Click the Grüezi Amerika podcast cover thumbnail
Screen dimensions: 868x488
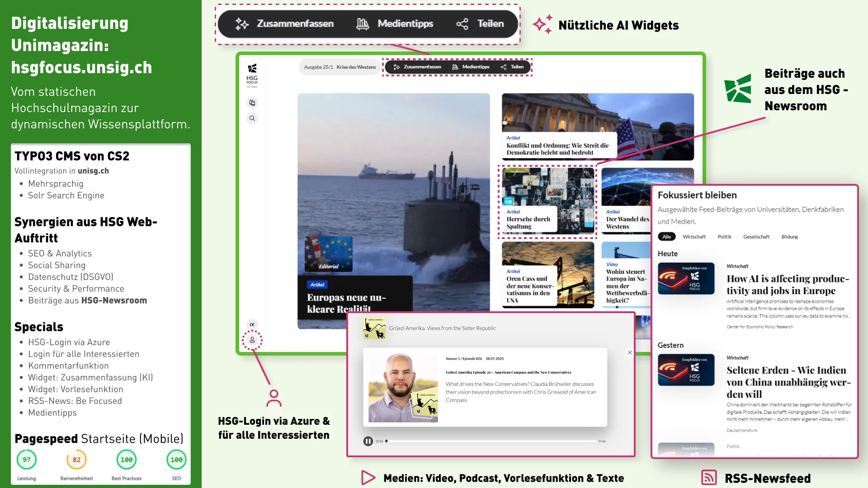374,328
